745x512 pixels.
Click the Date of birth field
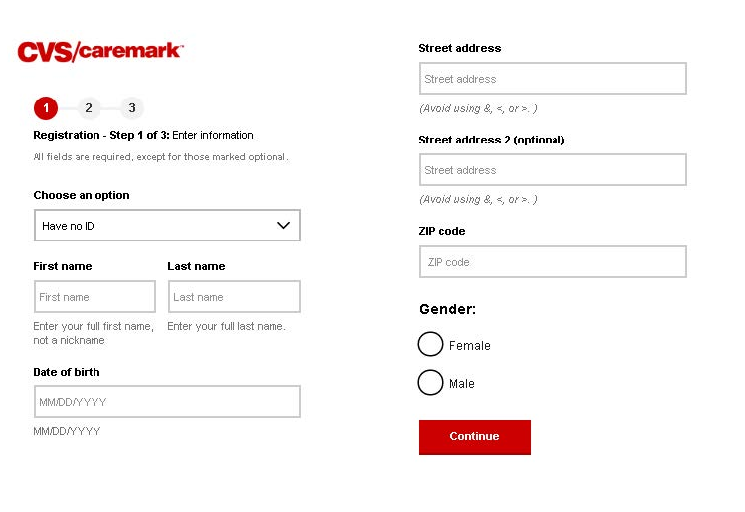[x=167, y=402]
